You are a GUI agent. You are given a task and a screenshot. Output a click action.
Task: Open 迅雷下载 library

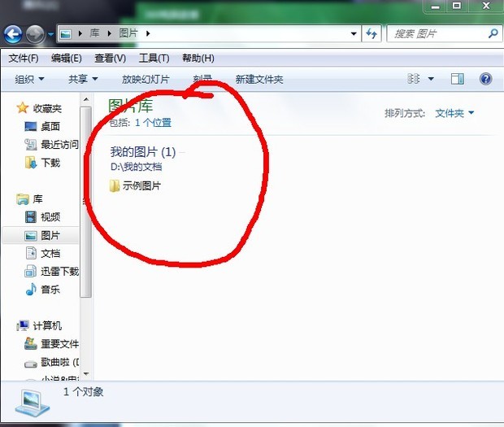point(60,272)
